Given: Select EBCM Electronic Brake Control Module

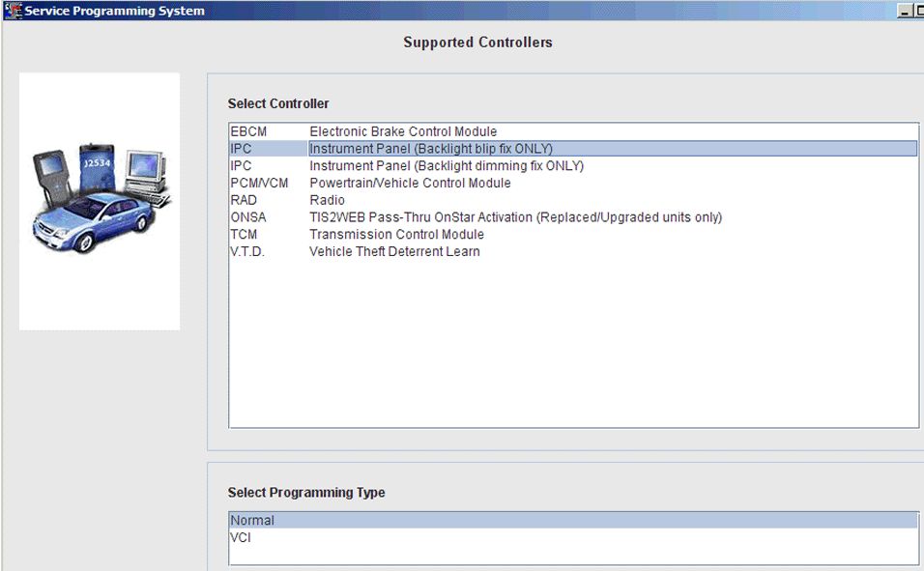Looking at the screenshot, I should [x=402, y=131].
